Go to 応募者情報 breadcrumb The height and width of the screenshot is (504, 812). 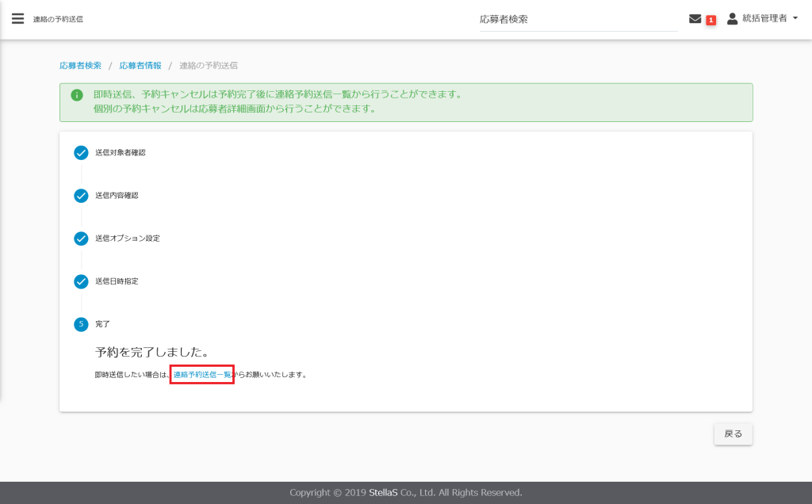(x=140, y=65)
